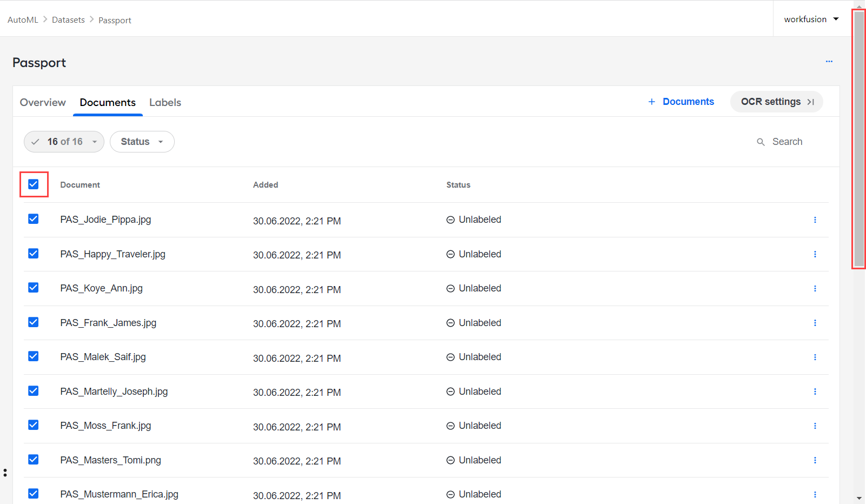The width and height of the screenshot is (866, 504).
Task: Uncheck PAS_Jodie_Pippa.jpg checkbox
Action: pyautogui.click(x=34, y=219)
